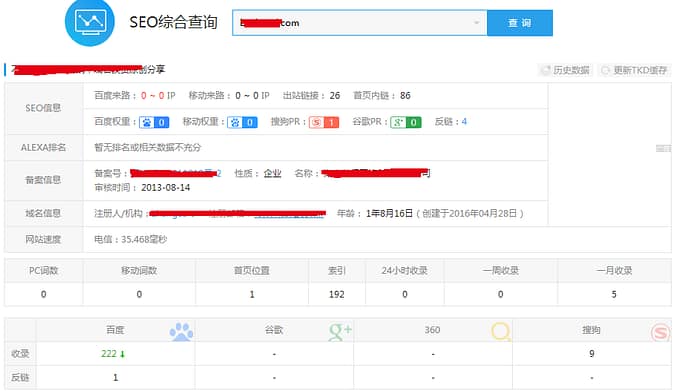
Task: Click the 网站速度 row label
Action: [43, 240]
